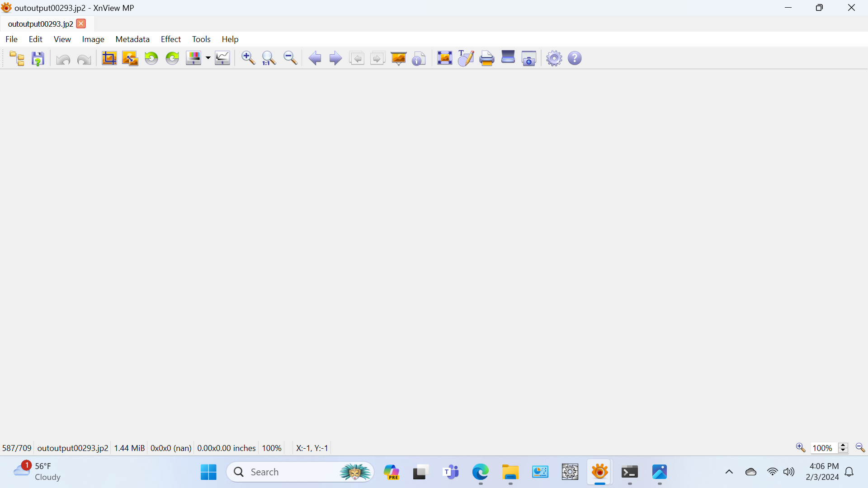
Task: Open File Explorer from the taskbar
Action: [510, 472]
